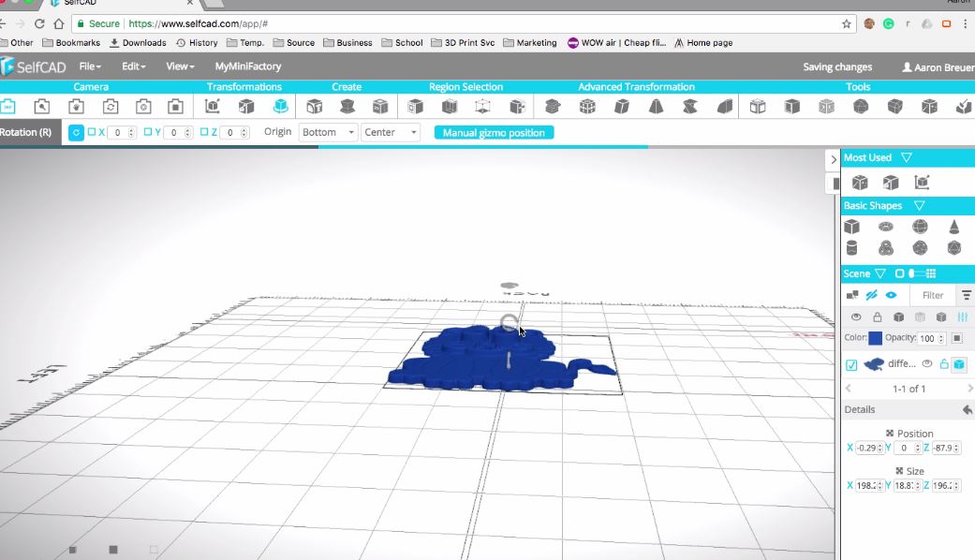Add a Torus Knot from Basic Shapes

tap(885, 248)
